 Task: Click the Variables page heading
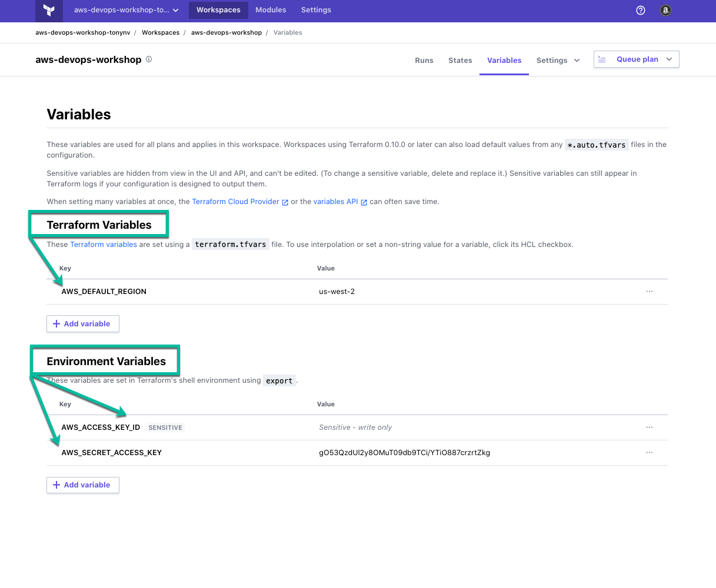[79, 115]
